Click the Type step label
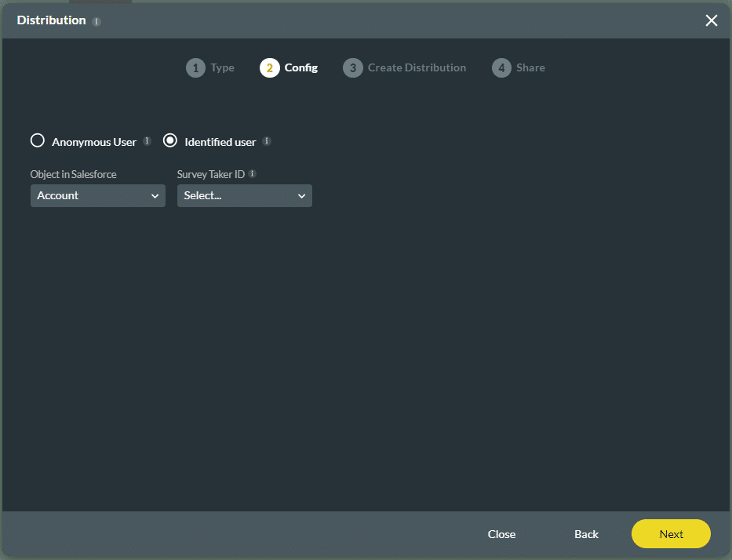 pyautogui.click(x=222, y=68)
